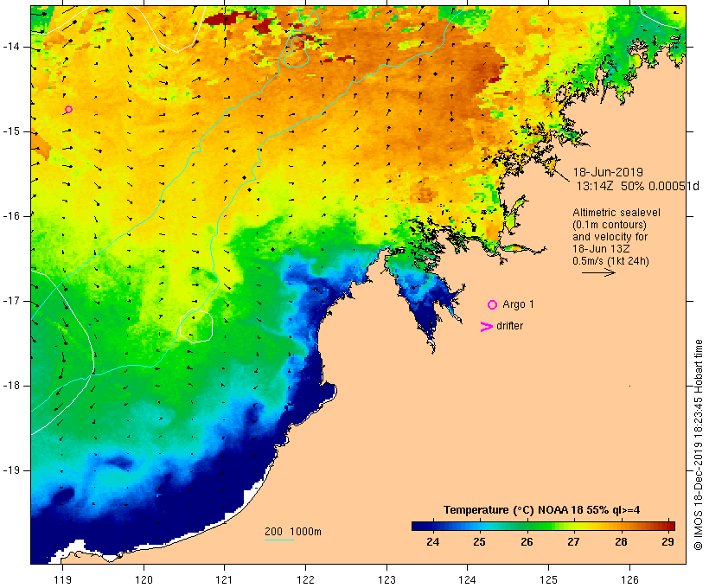Image resolution: width=709 pixels, height=588 pixels.
Task: Click the '18-Jun 13Z' text line
Action: coord(601,249)
